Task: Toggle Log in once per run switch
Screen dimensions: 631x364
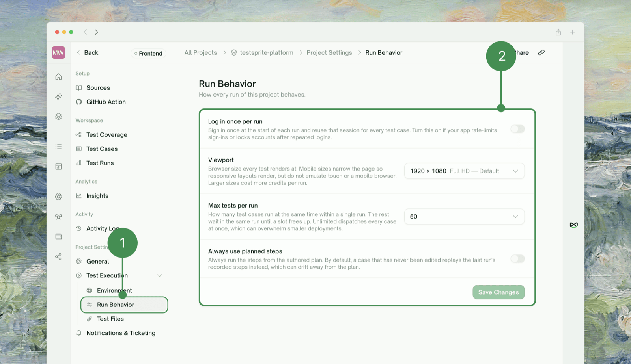Action: click(x=517, y=129)
